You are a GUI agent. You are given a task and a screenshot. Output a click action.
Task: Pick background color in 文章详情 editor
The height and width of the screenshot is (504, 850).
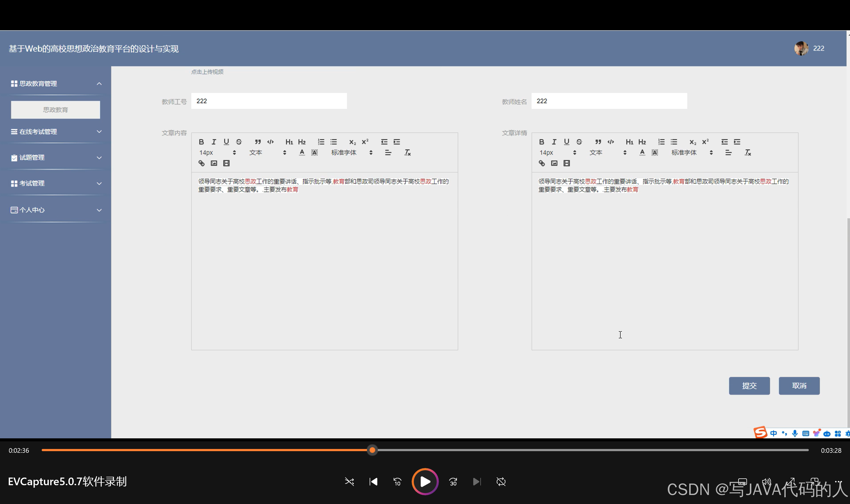pyautogui.click(x=655, y=153)
